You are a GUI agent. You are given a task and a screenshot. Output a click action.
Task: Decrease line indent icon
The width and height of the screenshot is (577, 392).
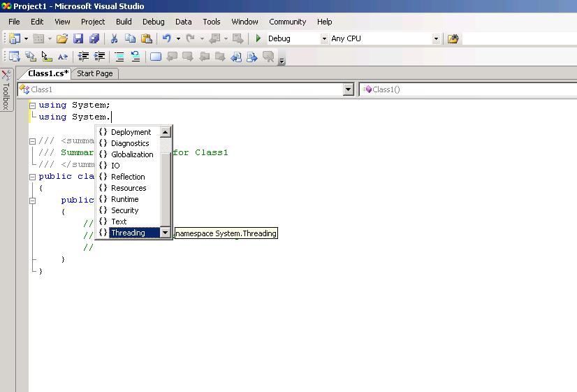(x=84, y=57)
